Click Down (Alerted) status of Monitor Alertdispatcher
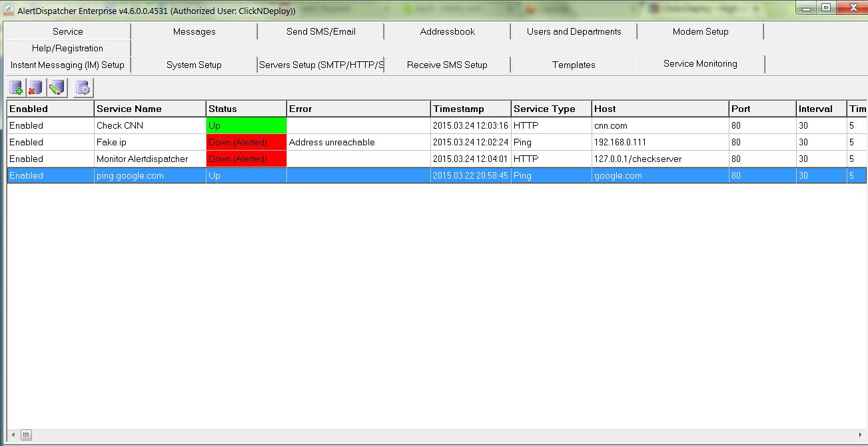 (x=246, y=159)
